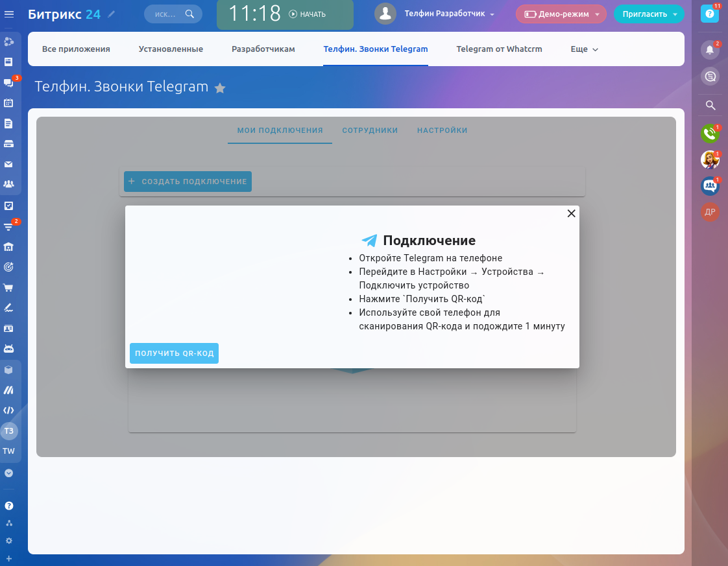This screenshot has width=728, height=566.
Task: Start workday with НАЧАТЬ button
Action: 308,14
